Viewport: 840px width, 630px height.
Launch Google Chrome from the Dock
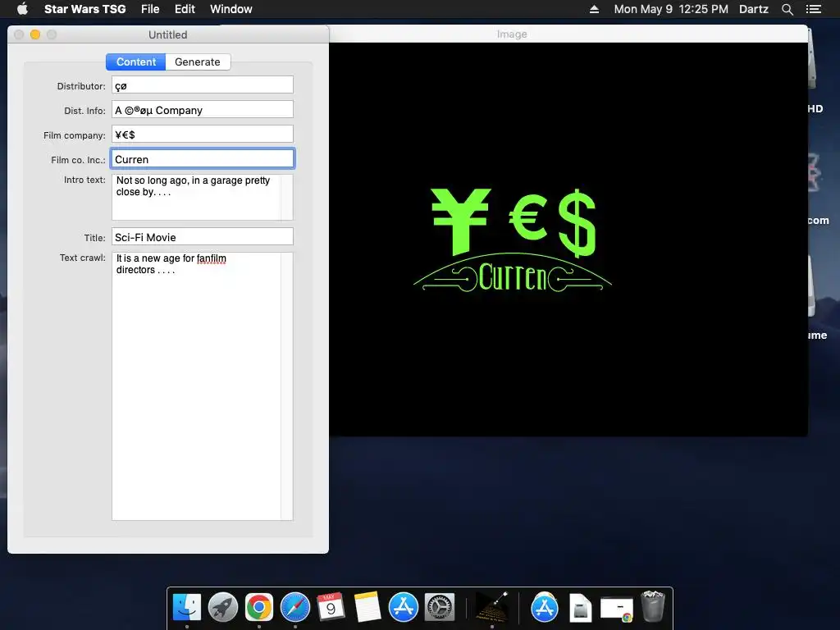258,608
